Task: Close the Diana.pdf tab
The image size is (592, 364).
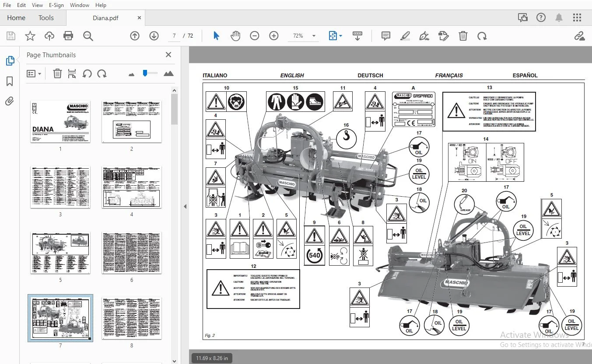Action: click(139, 18)
